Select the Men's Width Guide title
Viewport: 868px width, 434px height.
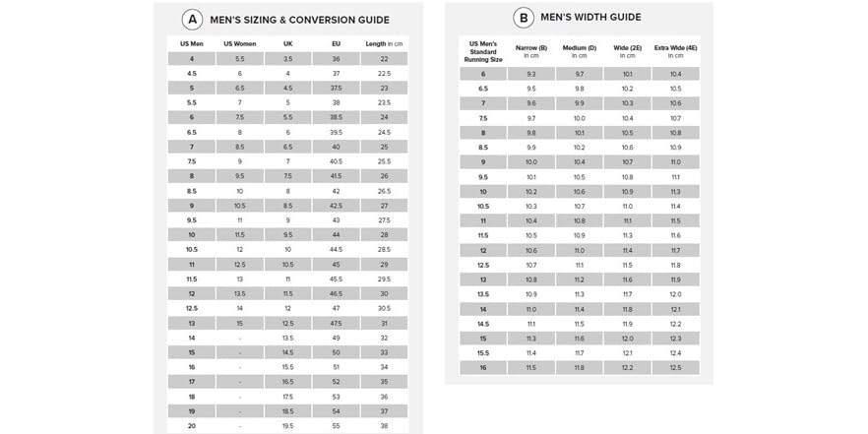point(592,17)
